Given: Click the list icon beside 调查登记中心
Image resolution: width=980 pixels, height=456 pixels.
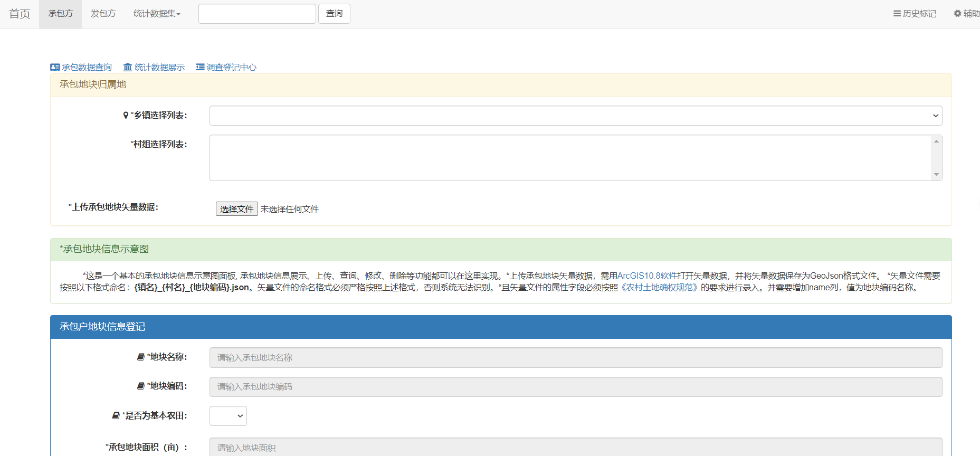Looking at the screenshot, I should click(200, 67).
